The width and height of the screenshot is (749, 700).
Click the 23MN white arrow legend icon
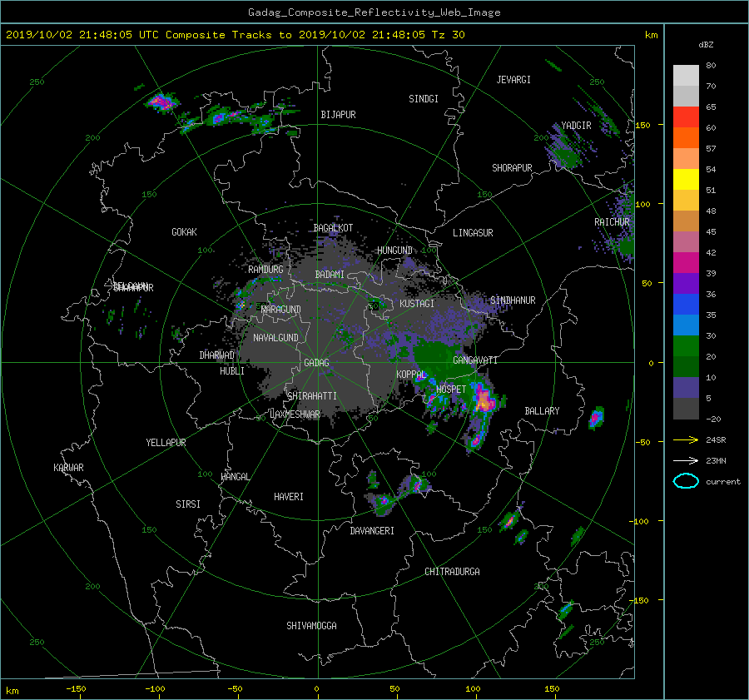pos(686,460)
